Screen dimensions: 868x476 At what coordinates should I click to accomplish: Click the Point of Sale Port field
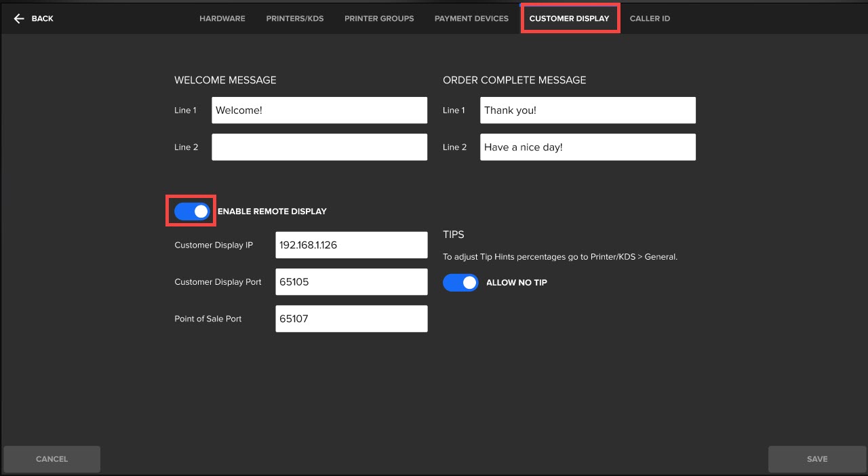pos(351,319)
